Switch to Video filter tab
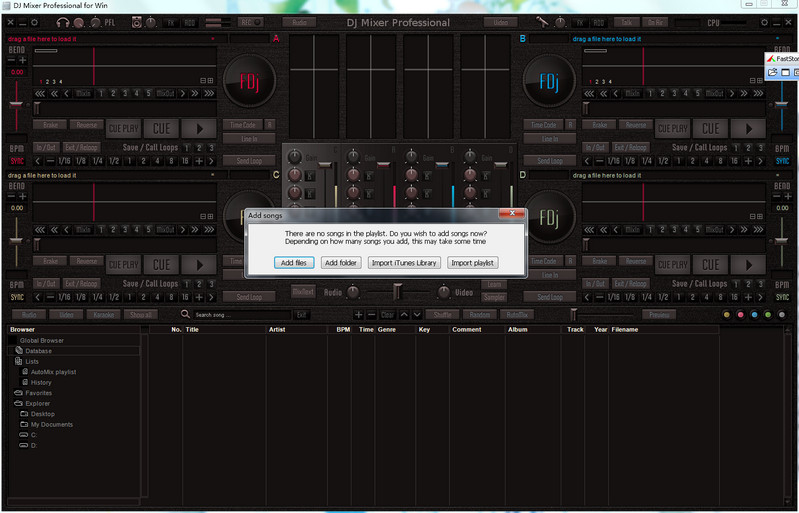Image resolution: width=799 pixels, height=513 pixels. click(66, 314)
